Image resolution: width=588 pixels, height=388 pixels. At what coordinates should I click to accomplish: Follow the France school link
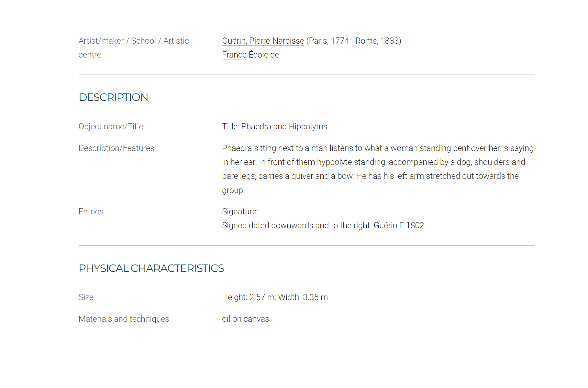(x=234, y=55)
